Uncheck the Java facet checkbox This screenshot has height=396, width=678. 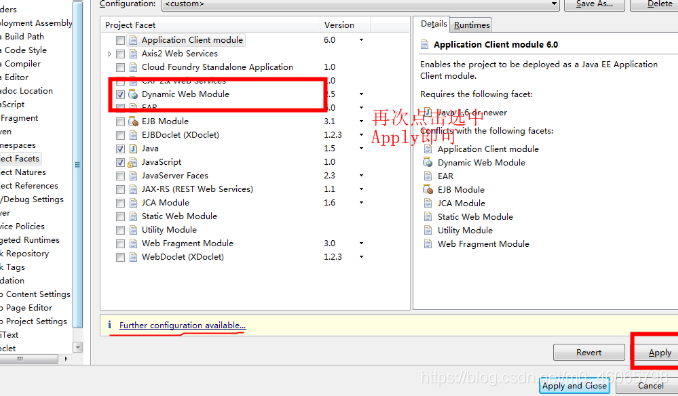point(121,149)
